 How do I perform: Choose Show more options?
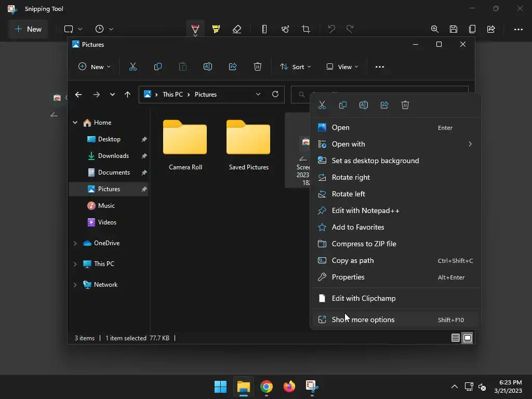[x=395, y=320]
